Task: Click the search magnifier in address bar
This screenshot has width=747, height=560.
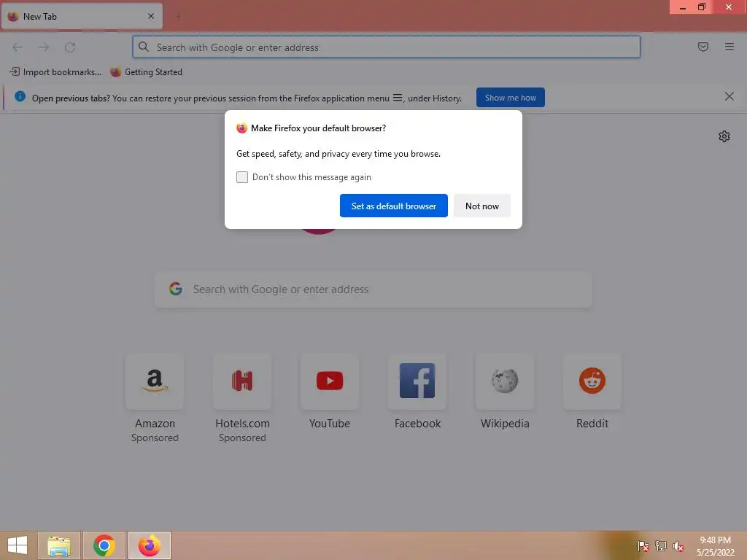Action: pos(144,47)
